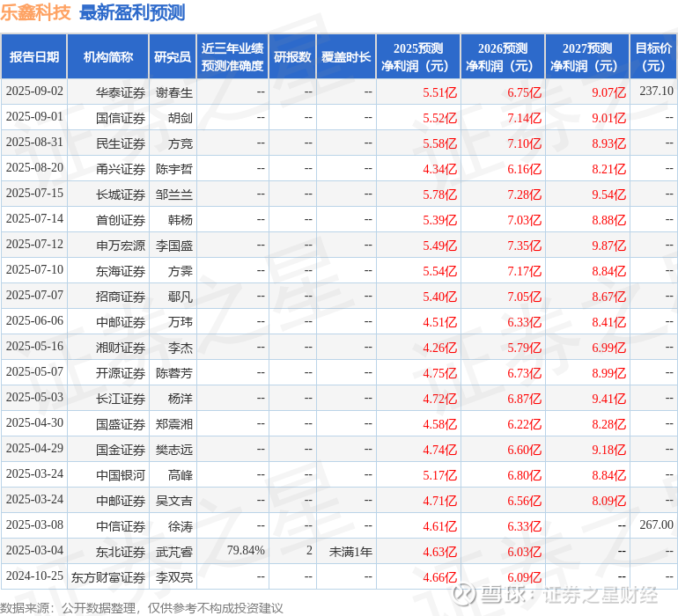This screenshot has width=678, height=616.
Task: Click the 目标价 column header
Action: (653, 56)
